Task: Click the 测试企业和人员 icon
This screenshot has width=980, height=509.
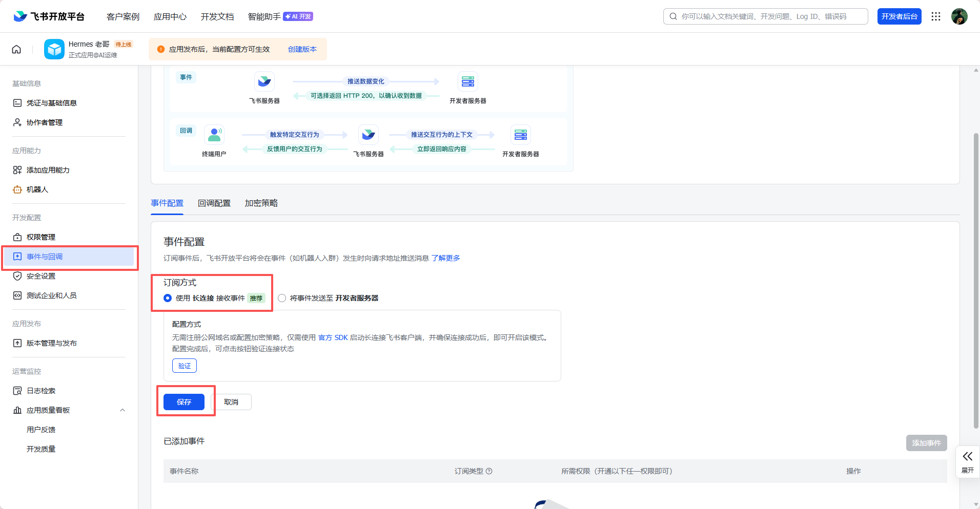Action: [17, 295]
